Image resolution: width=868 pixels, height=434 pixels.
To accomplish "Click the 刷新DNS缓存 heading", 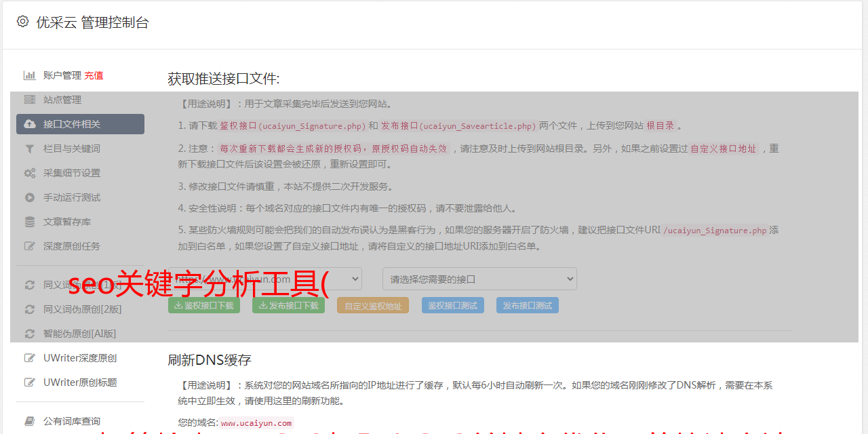I will coord(210,360).
